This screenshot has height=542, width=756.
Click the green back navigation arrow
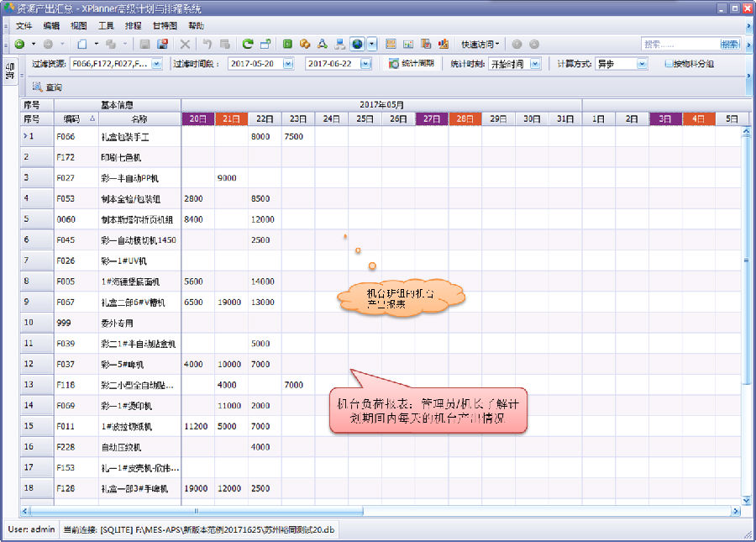tap(19, 44)
